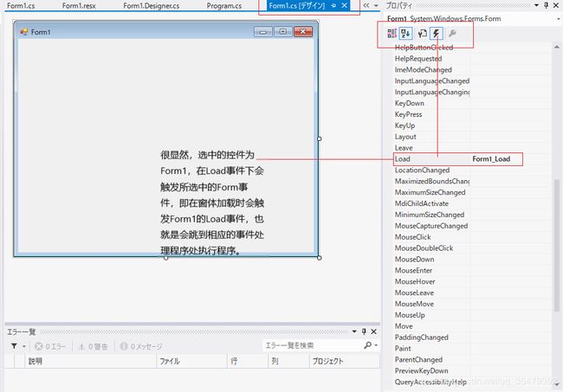This screenshot has height=392, width=563.
Task: Open the Properties panel window options dropdown
Action: [x=536, y=5]
